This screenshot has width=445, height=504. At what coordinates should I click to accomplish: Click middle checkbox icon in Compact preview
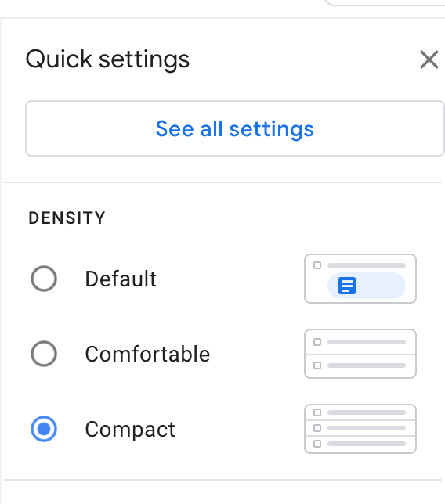click(x=317, y=428)
